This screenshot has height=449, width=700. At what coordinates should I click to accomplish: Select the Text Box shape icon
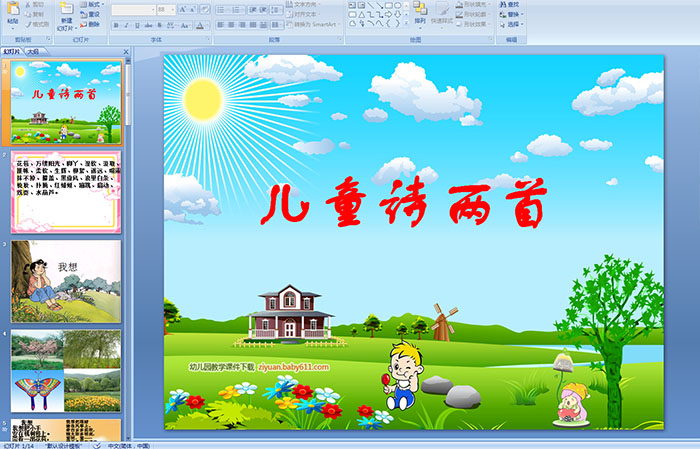click(352, 5)
